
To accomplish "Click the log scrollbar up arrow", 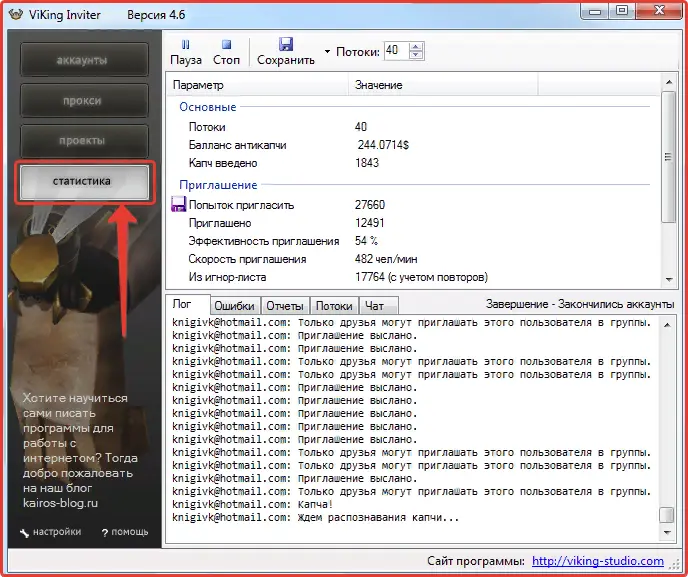I will tap(667, 325).
